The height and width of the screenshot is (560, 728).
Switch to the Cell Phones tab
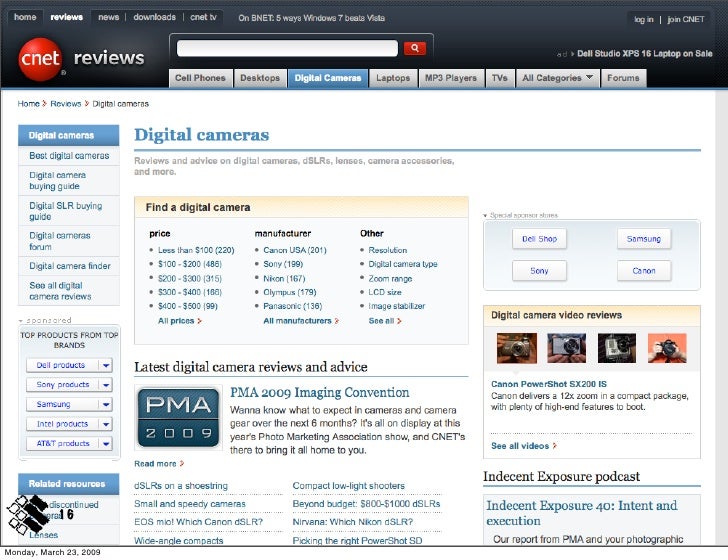200,78
